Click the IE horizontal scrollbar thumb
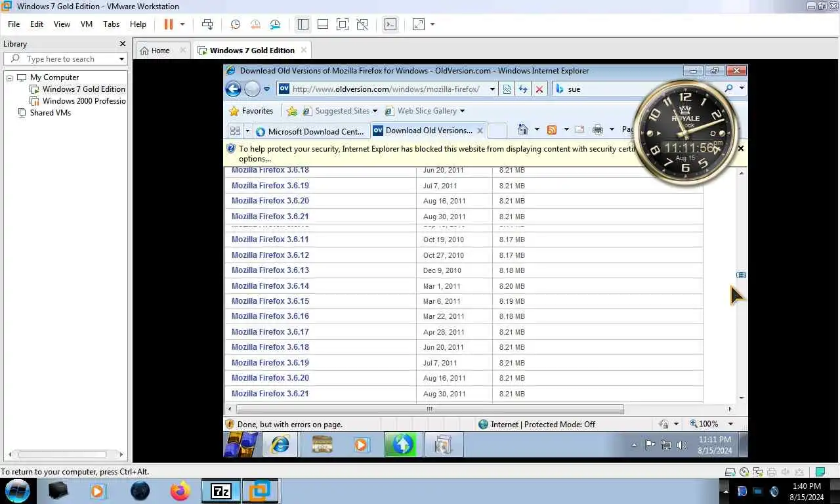The image size is (840, 504). [430, 409]
